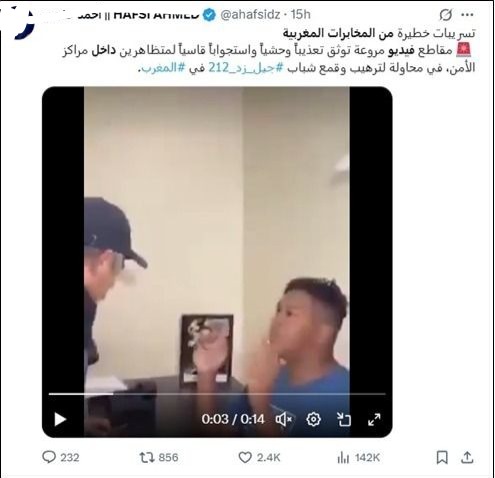The width and height of the screenshot is (495, 478).
Task: Click the 15h post timestamp
Action: (300, 15)
